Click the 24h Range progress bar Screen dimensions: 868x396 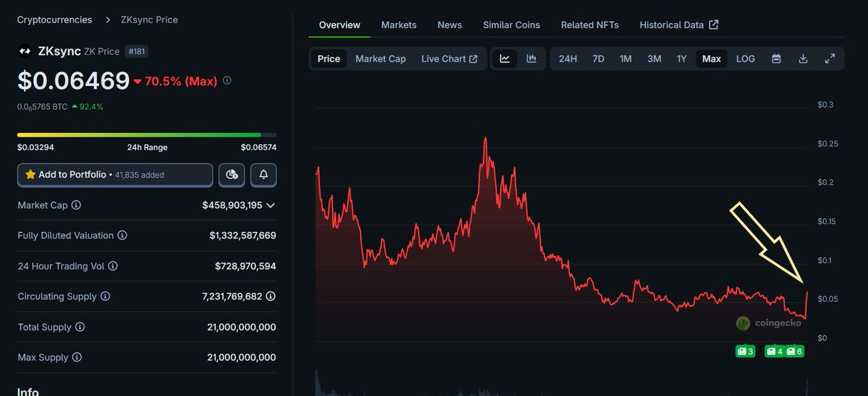[147, 134]
